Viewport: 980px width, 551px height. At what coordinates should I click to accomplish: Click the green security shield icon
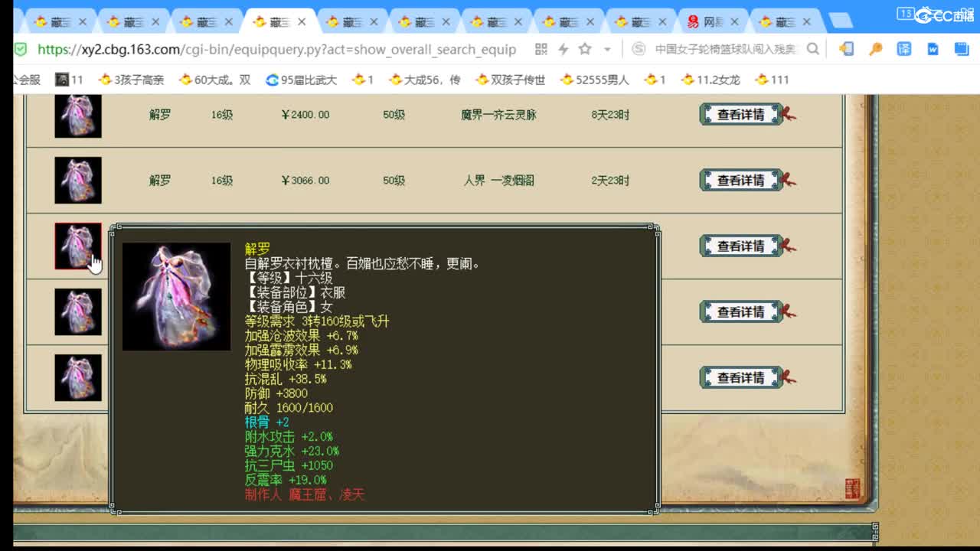pyautogui.click(x=21, y=49)
